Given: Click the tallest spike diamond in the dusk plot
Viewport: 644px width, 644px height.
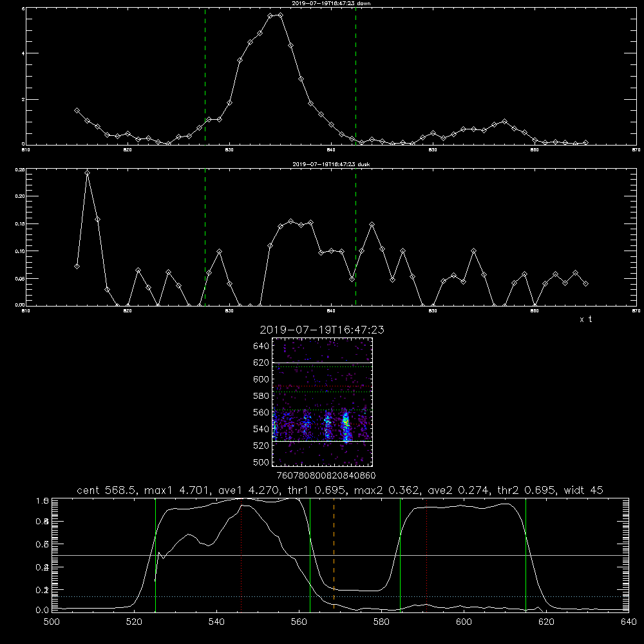Looking at the screenshot, I should (x=87, y=173).
